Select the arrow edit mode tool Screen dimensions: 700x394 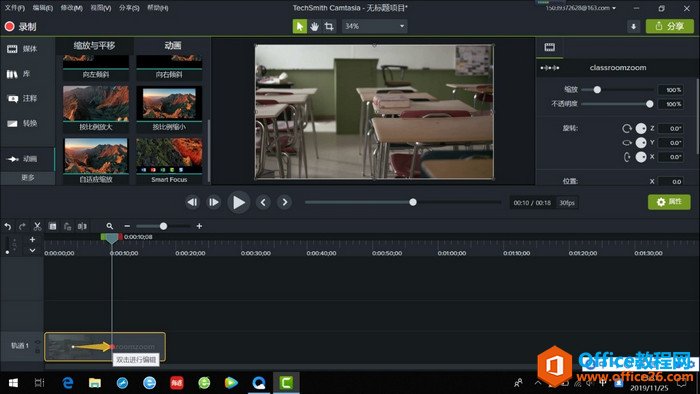pos(300,26)
